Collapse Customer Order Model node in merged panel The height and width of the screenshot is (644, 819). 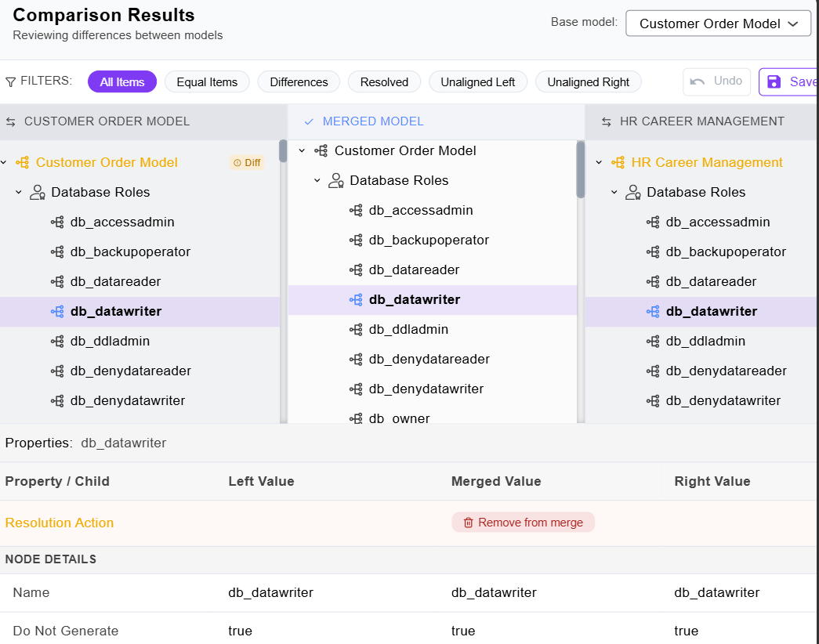tap(302, 150)
